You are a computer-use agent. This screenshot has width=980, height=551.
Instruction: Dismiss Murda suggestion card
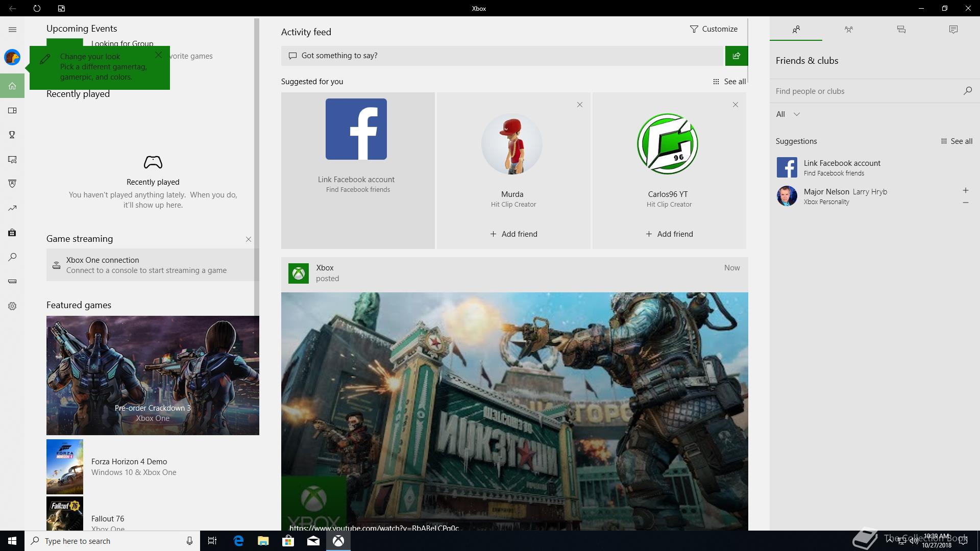[x=580, y=105]
